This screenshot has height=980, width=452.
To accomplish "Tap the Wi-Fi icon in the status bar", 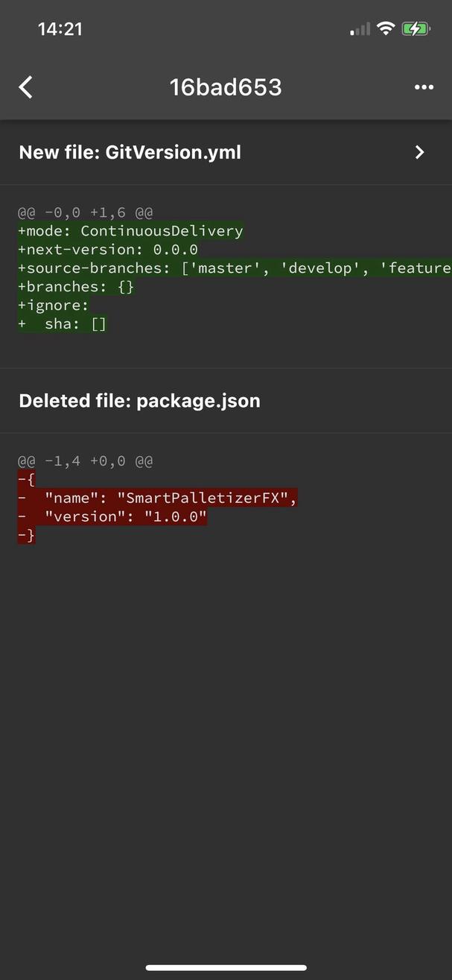I will click(x=385, y=28).
